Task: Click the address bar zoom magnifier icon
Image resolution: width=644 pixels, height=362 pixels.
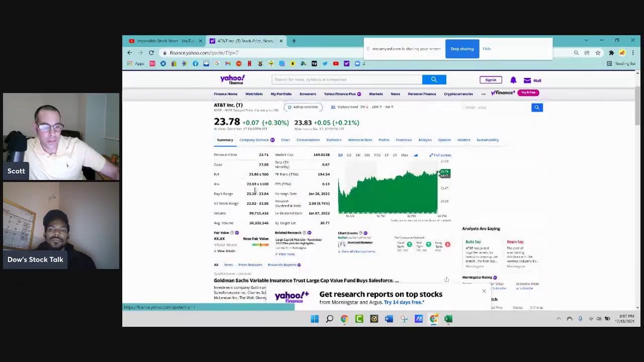Action: (x=576, y=53)
